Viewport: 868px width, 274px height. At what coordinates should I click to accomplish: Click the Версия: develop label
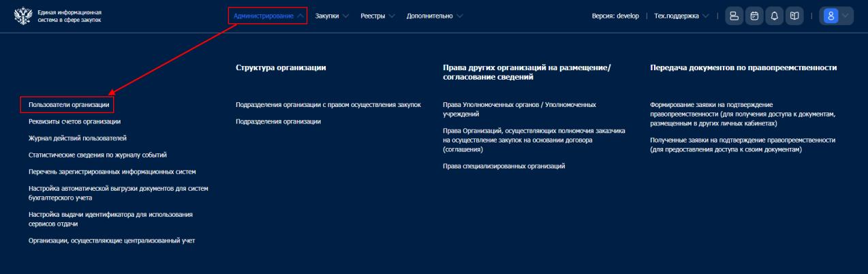615,16
